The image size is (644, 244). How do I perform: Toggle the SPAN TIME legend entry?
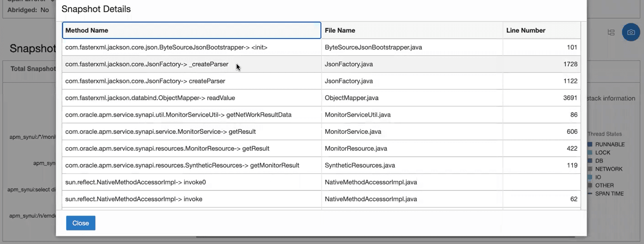609,194
